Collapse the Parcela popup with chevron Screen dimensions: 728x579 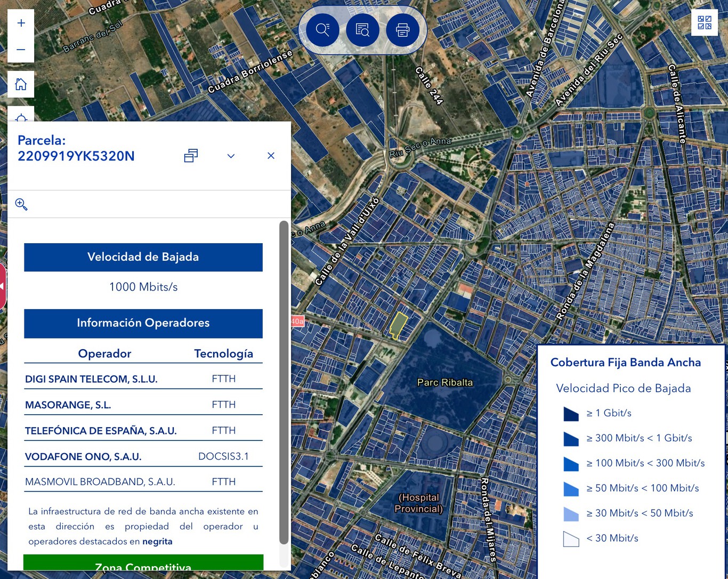(x=231, y=156)
